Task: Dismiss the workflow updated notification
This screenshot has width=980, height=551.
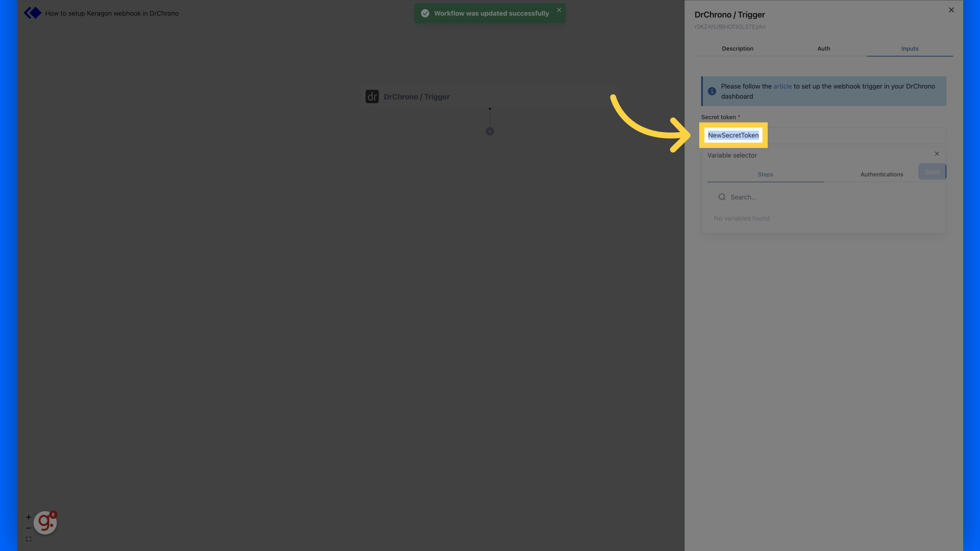Action: click(x=559, y=10)
